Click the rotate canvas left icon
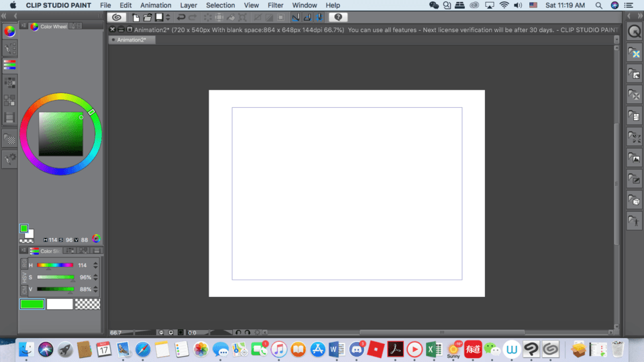The width and height of the screenshot is (644, 362). [x=238, y=333]
